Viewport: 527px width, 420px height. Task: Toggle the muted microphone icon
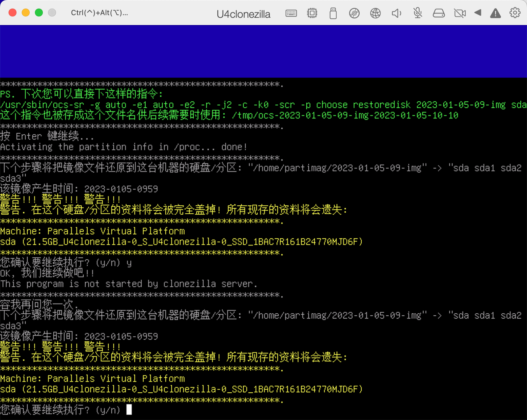pyautogui.click(x=418, y=13)
